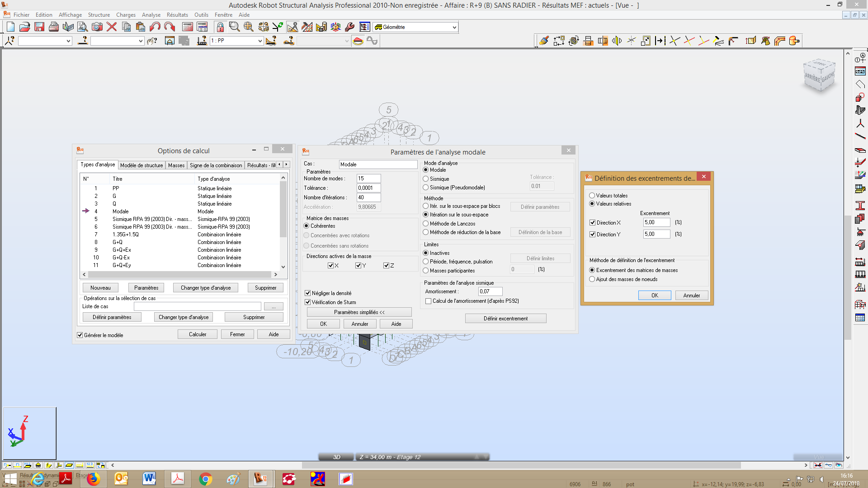The width and height of the screenshot is (868, 488).
Task: Click the analysis list scroll-right arrow
Action: 276,275
